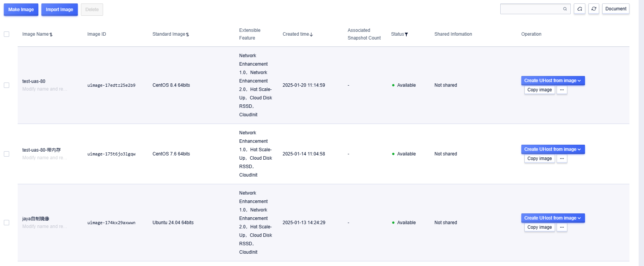The height and width of the screenshot is (266, 644).
Task: Expand Create UHost from image for Ubuntu row
Action: tap(553, 218)
